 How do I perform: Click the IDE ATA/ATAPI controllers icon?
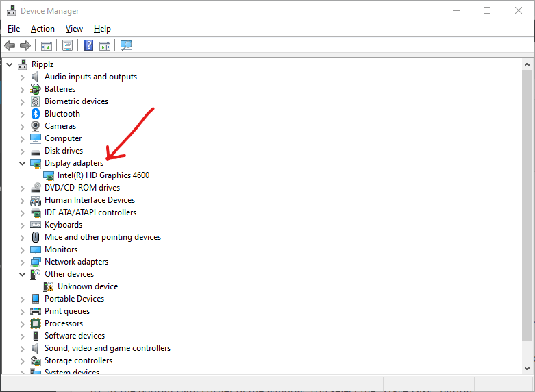click(x=36, y=212)
